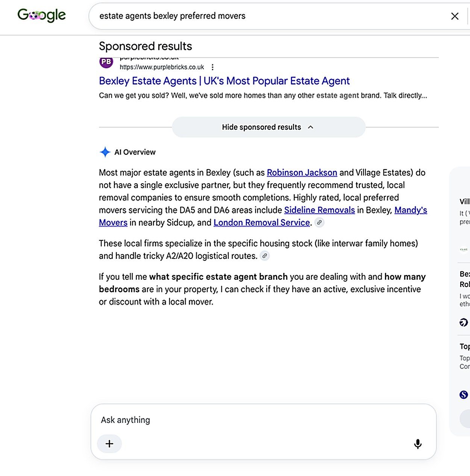Open the Mandy's Movers link

(411, 210)
